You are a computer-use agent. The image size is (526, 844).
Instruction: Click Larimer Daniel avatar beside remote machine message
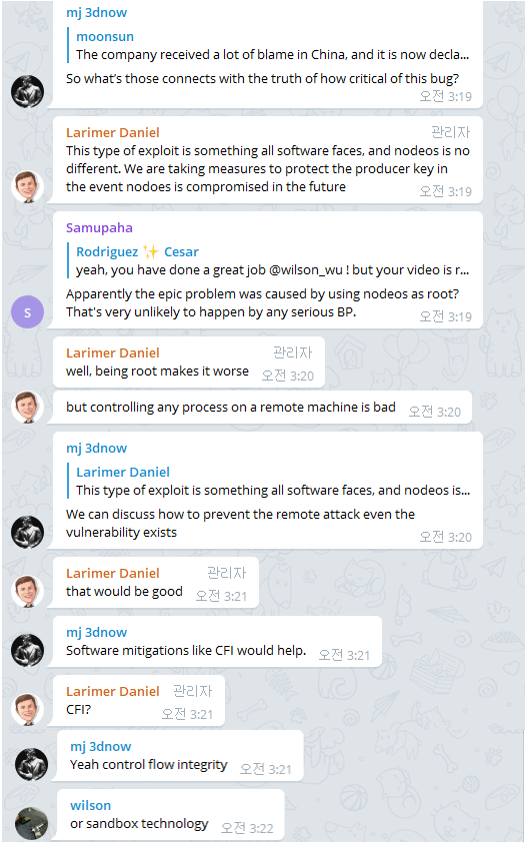tap(27, 407)
